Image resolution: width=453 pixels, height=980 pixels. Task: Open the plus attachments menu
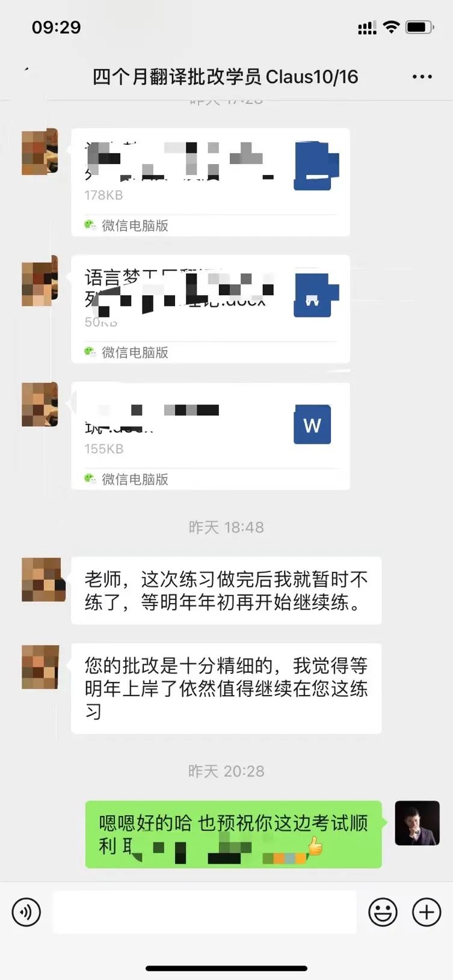427,912
